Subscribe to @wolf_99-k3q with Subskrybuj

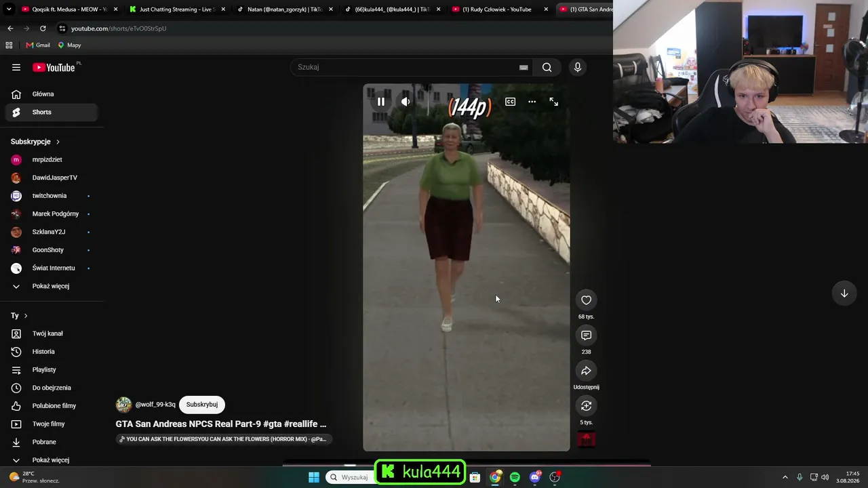click(202, 405)
